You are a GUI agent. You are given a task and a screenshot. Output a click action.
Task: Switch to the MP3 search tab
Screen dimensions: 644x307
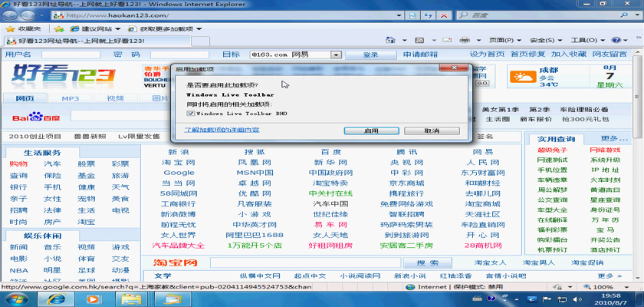point(71,98)
